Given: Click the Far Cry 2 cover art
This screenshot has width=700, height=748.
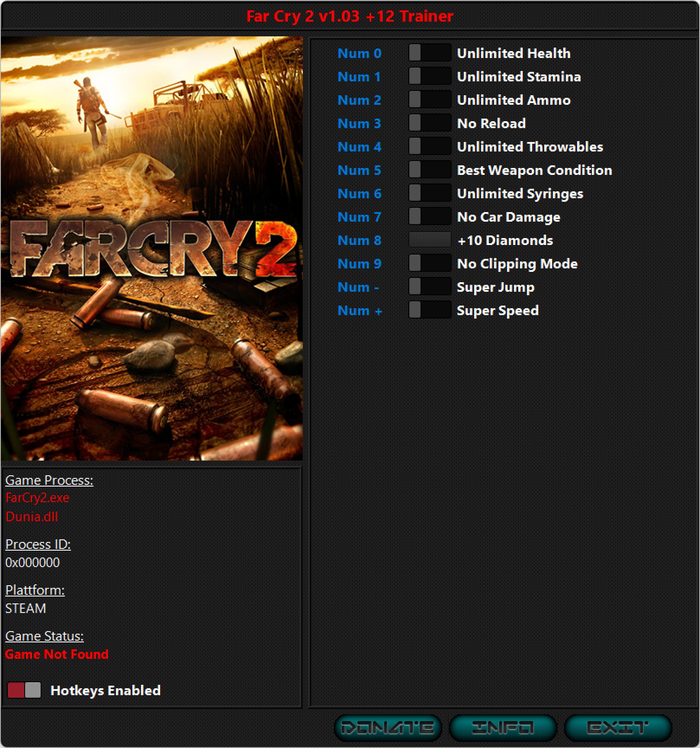Looking at the screenshot, I should point(152,248).
